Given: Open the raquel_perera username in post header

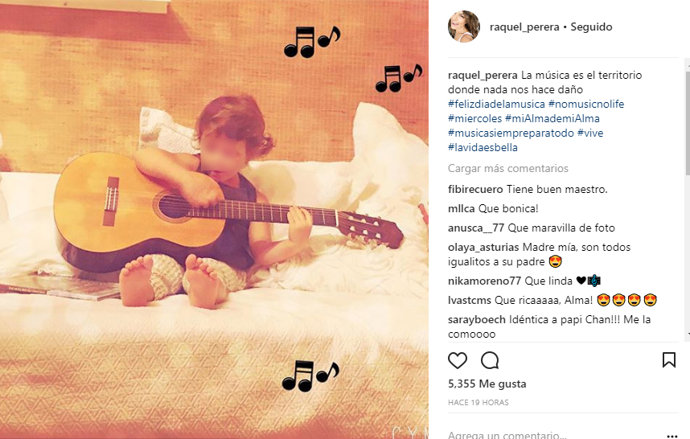Looking at the screenshot, I should 524,27.
